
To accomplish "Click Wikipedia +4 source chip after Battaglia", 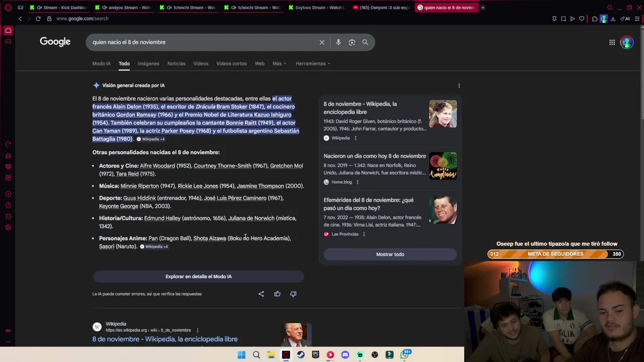I will pyautogui.click(x=150, y=139).
